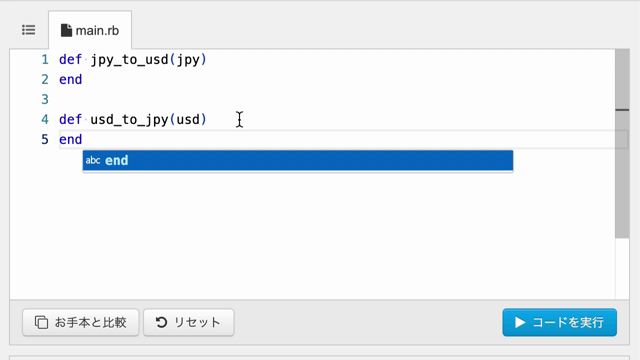Click the 'end' keyword on line 2

click(x=71, y=80)
